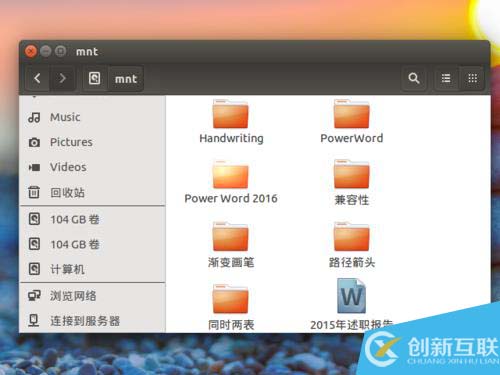500x375 pixels.
Task: Click the Handwriting folder name
Action: click(231, 138)
